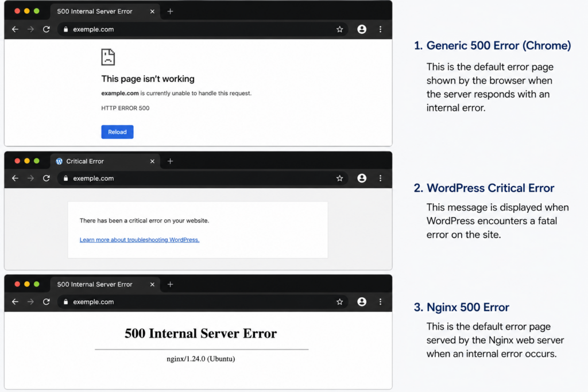This screenshot has height=392, width=588.
Task: Open profile avatar in top browser window
Action: tap(362, 29)
